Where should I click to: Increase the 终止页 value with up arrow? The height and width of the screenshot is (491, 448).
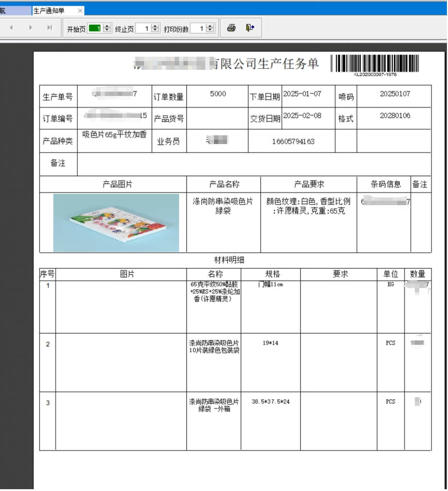[x=155, y=26]
